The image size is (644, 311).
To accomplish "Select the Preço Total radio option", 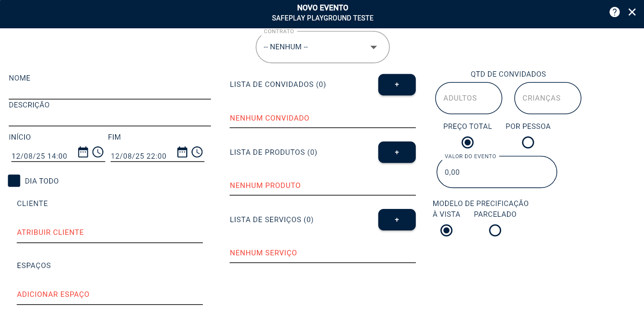I will pyautogui.click(x=468, y=143).
